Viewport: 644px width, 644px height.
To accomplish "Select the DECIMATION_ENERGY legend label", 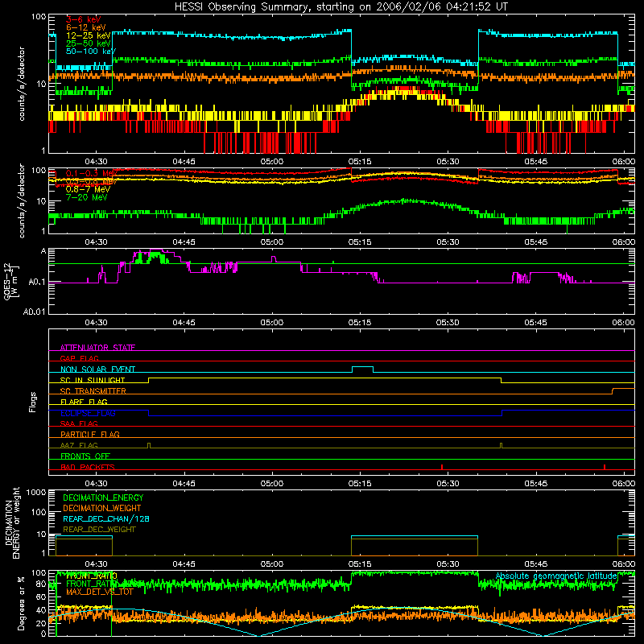I will (103, 497).
